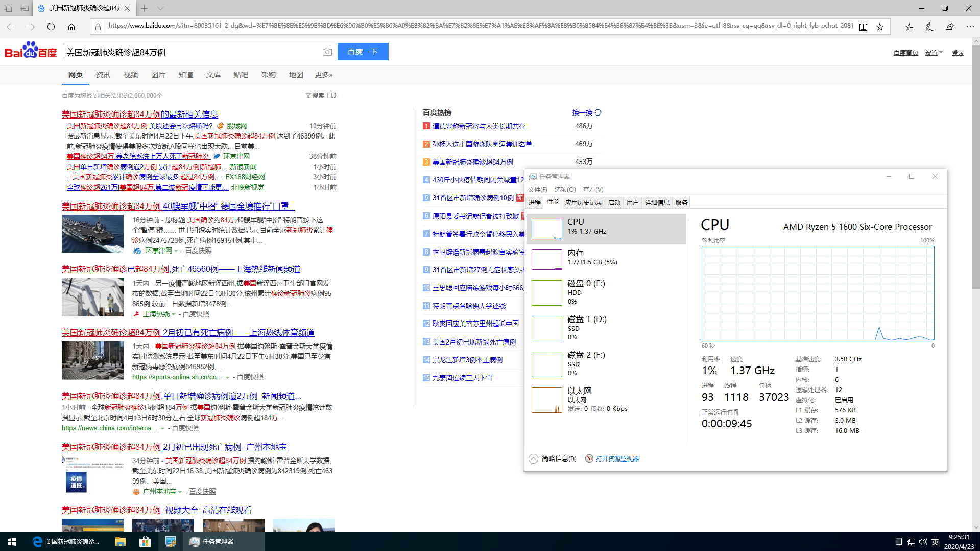Click input language 英 indicator
980x551 pixels.
click(935, 542)
